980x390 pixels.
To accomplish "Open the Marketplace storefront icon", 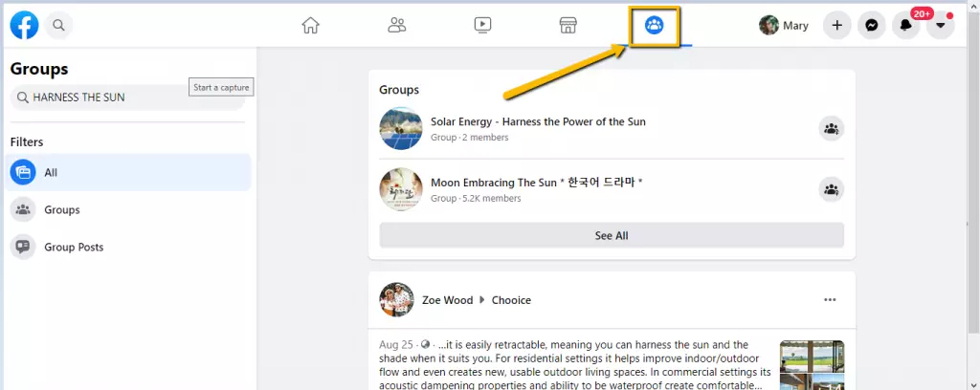I will click(568, 26).
